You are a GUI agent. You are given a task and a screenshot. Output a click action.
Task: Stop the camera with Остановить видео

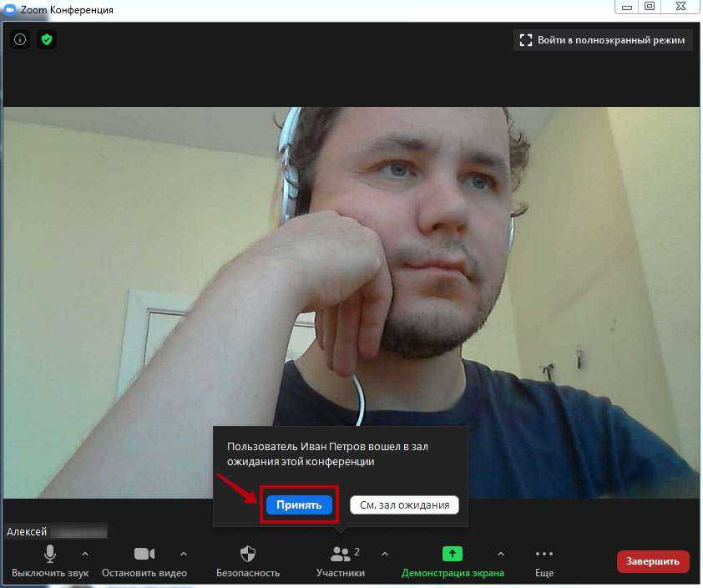coord(144,560)
